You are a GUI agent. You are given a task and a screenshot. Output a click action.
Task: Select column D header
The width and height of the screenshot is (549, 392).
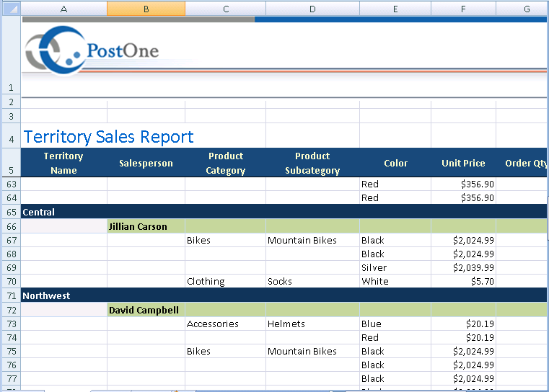click(312, 9)
